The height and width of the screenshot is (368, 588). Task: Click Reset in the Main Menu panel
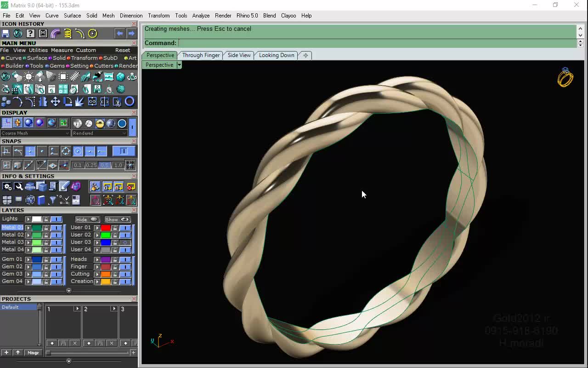point(123,50)
